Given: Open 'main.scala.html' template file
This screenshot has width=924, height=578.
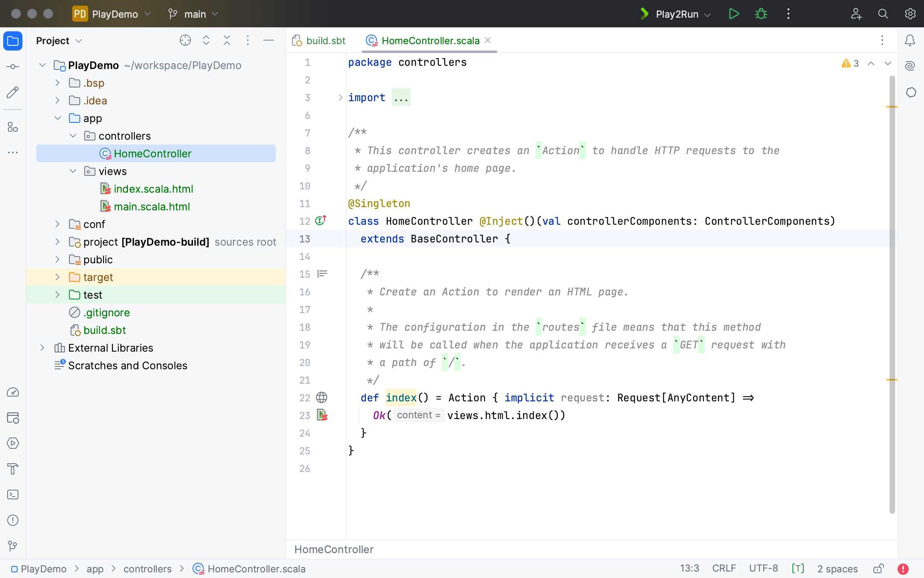Looking at the screenshot, I should pos(152,206).
